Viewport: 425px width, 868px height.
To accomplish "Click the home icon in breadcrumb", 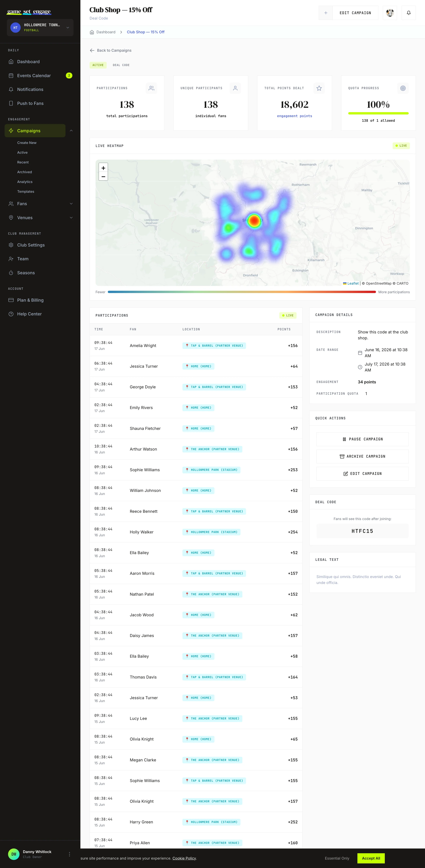I will (92, 32).
